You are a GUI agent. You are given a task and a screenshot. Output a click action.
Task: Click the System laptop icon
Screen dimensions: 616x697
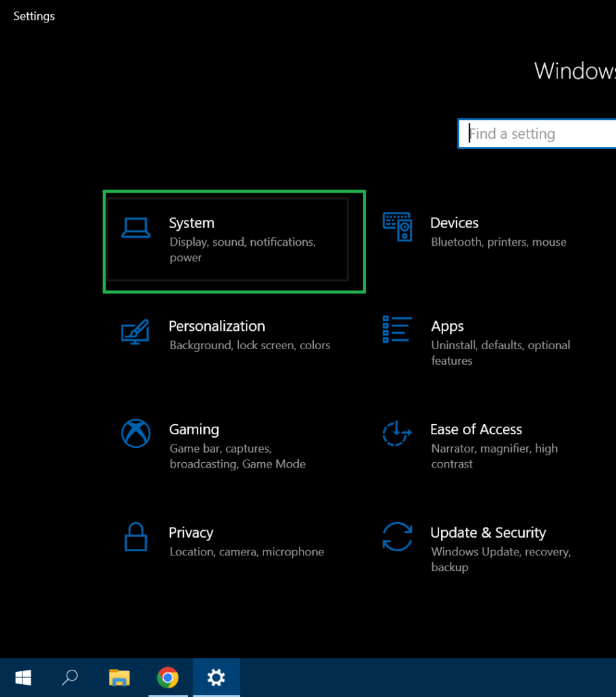(x=135, y=228)
